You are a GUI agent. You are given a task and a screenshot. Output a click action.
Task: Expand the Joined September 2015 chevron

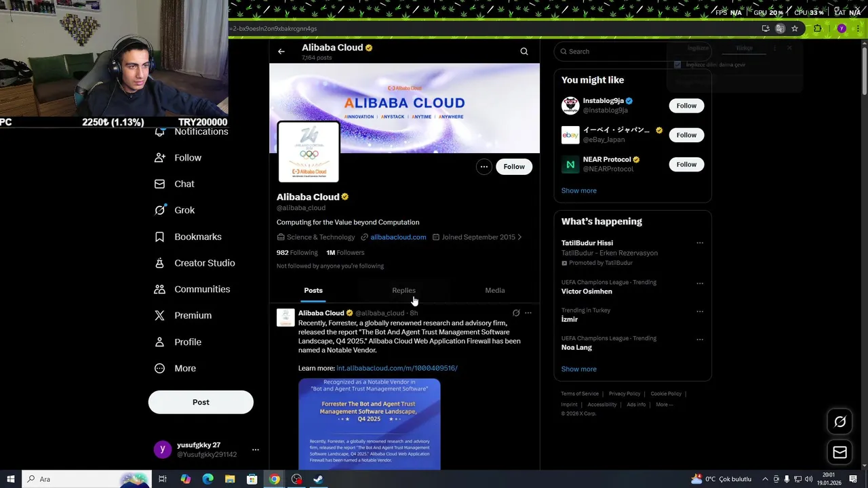[519, 237]
